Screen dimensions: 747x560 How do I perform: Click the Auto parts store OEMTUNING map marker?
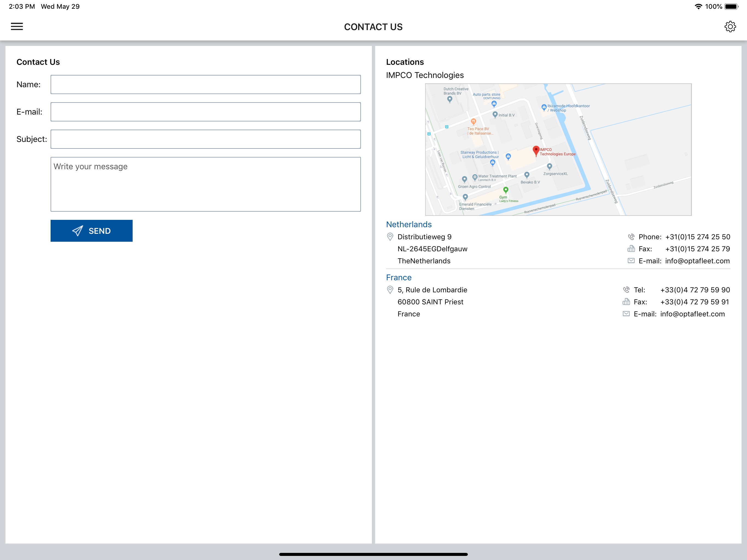click(x=494, y=103)
